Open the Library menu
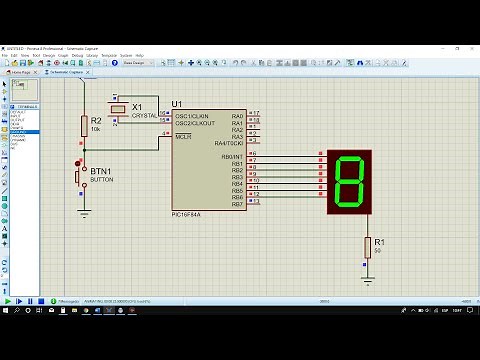Viewport: 480px width, 360px height. (x=92, y=55)
